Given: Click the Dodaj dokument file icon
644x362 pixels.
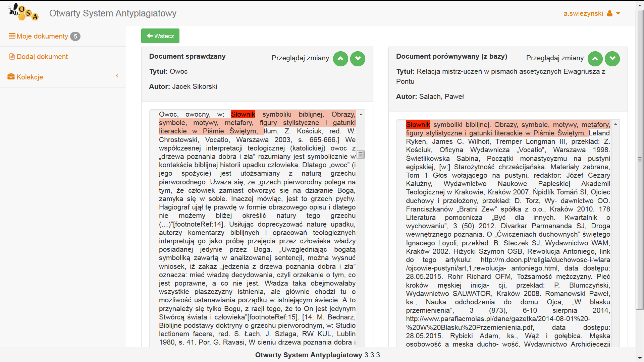Looking at the screenshot, I should [x=12, y=57].
